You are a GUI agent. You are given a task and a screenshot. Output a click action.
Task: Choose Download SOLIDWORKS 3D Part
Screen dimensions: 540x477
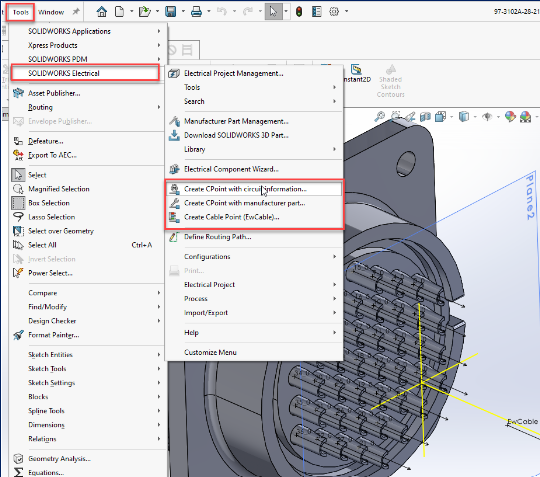[x=254, y=135]
